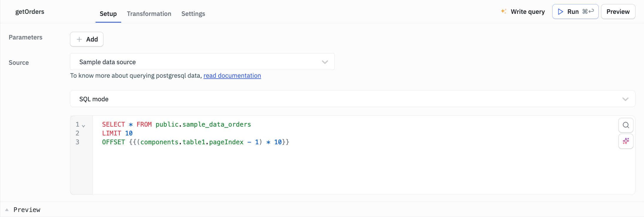This screenshot has height=217, width=644.
Task: Click the chevron of the Source dropdown
Action: [325, 62]
